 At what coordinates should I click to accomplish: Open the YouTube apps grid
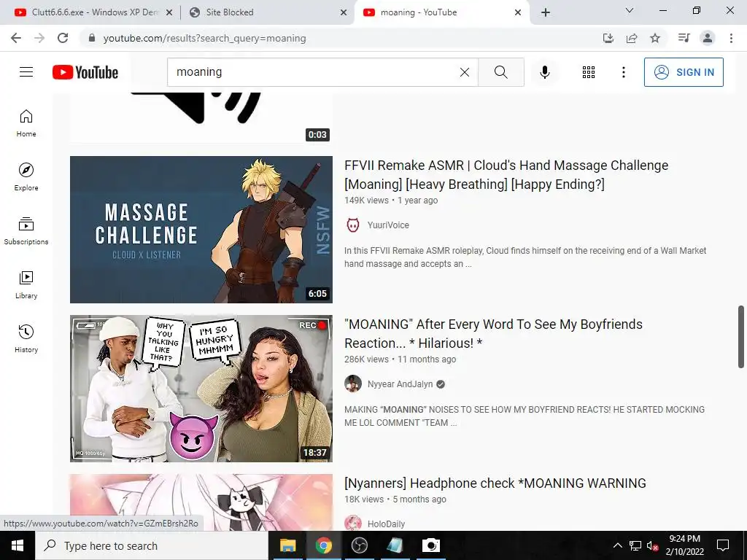coord(589,72)
